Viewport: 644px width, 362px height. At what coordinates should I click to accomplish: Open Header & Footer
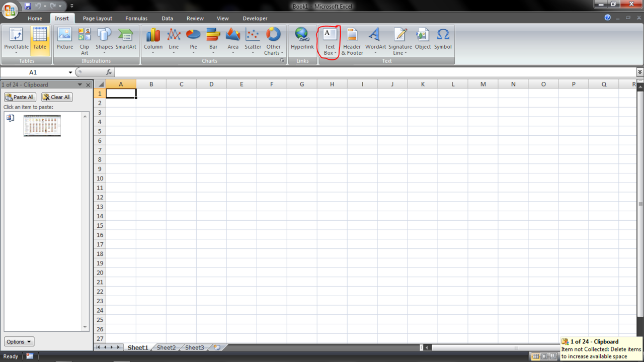(x=352, y=41)
